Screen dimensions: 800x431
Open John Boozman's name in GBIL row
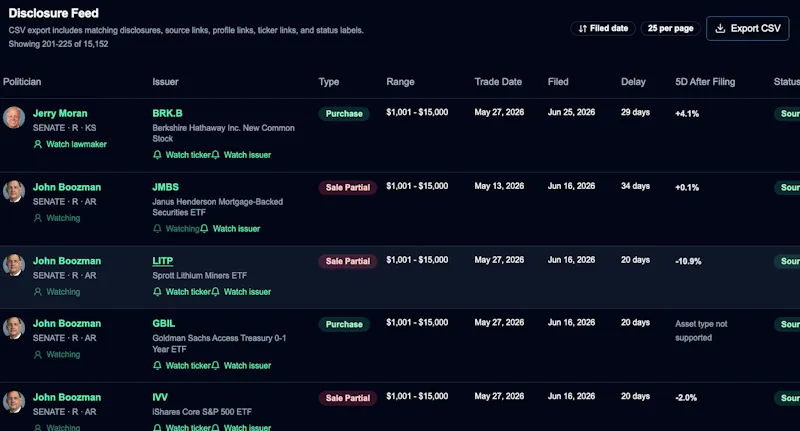(67, 323)
